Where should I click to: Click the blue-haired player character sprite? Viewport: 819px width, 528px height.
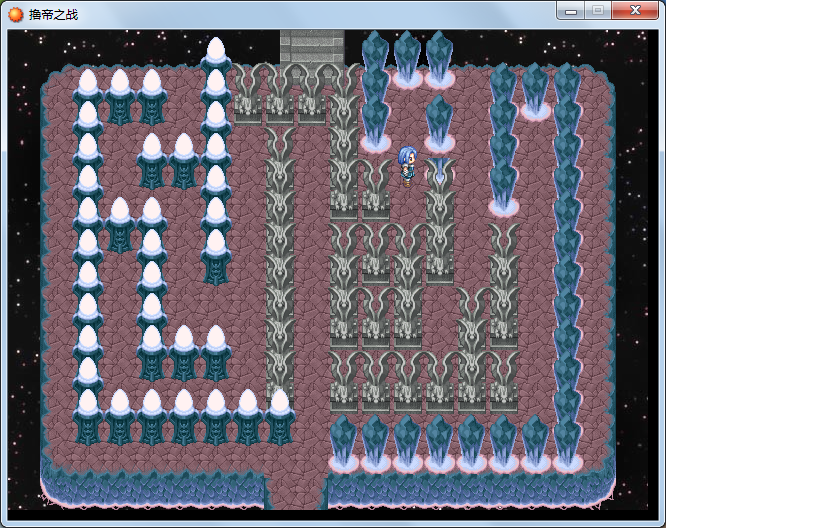point(407,166)
